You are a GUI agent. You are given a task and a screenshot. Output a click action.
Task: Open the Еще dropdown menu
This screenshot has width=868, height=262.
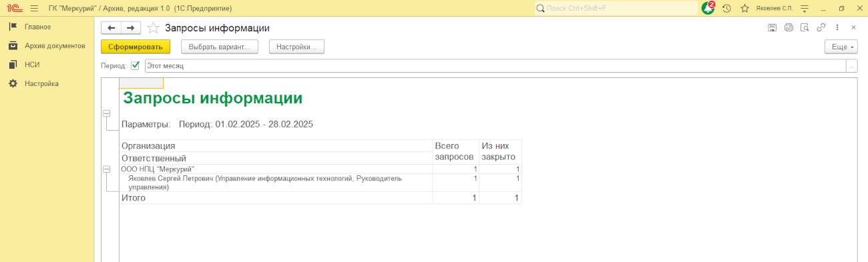tap(841, 47)
